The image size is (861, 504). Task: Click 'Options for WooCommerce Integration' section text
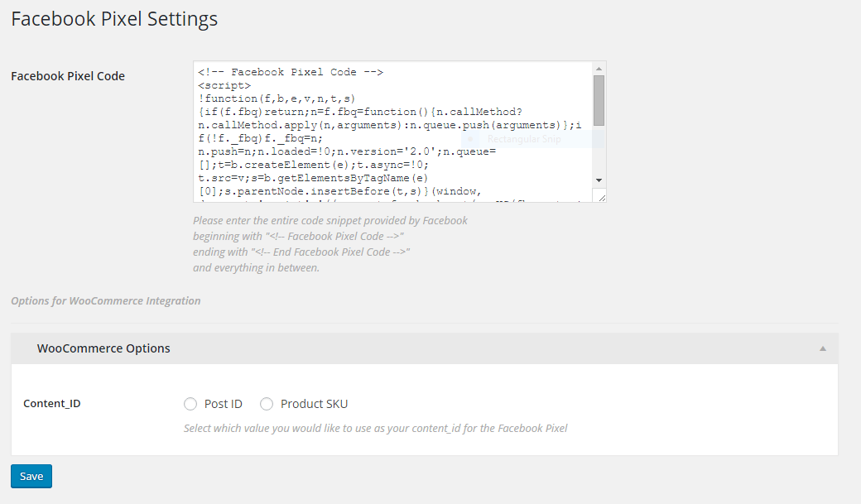coord(106,300)
